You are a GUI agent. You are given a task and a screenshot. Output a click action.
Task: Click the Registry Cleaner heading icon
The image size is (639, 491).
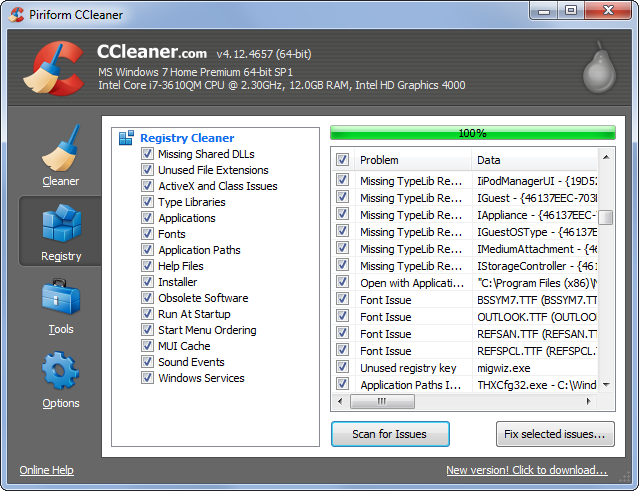[x=126, y=138]
